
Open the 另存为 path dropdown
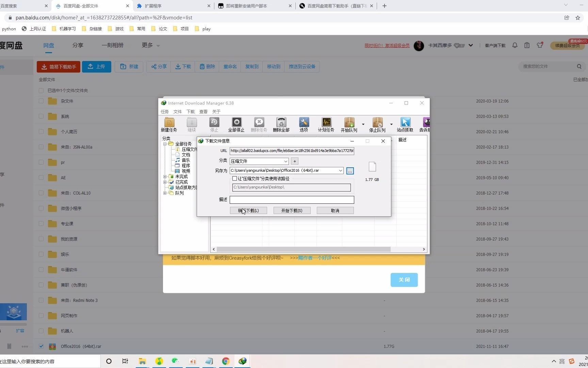(340, 170)
